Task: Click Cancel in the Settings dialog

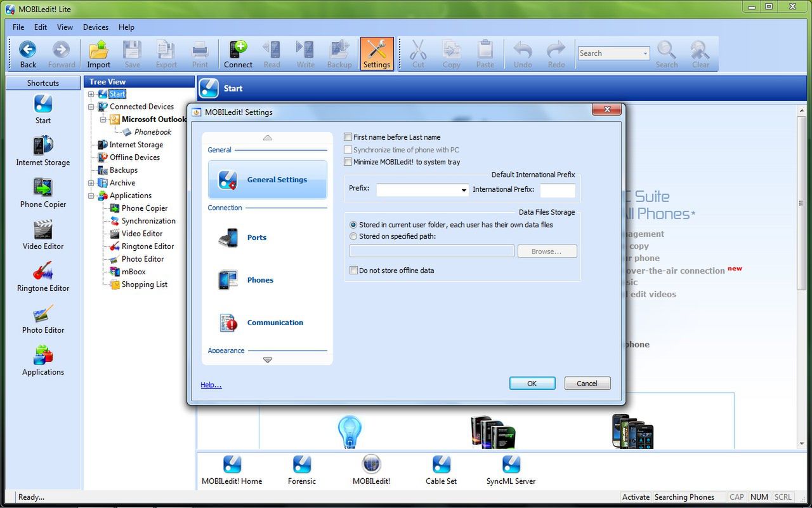Action: click(x=587, y=384)
